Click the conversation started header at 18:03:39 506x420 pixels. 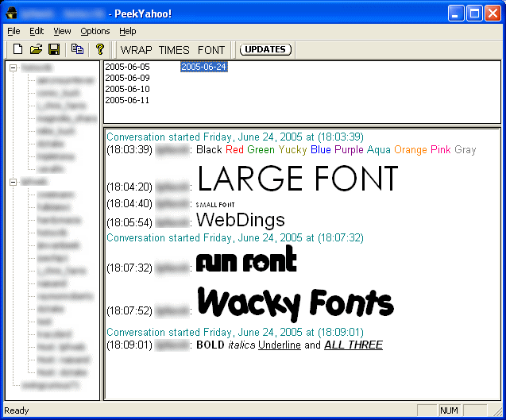pyautogui.click(x=235, y=137)
